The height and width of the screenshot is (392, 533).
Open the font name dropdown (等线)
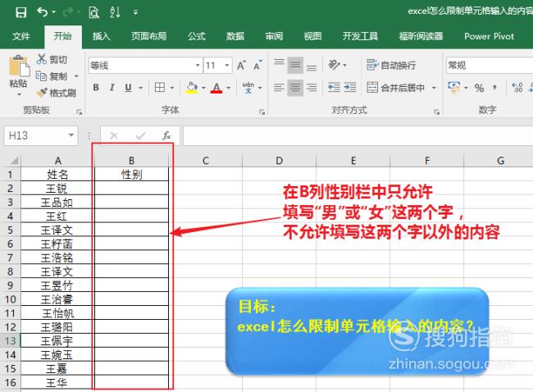tap(198, 66)
